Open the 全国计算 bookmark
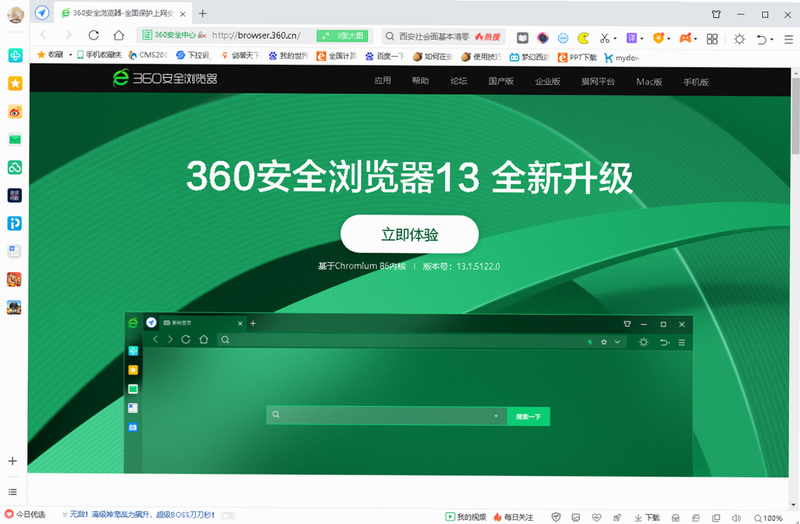The image size is (800, 524). 336,56
